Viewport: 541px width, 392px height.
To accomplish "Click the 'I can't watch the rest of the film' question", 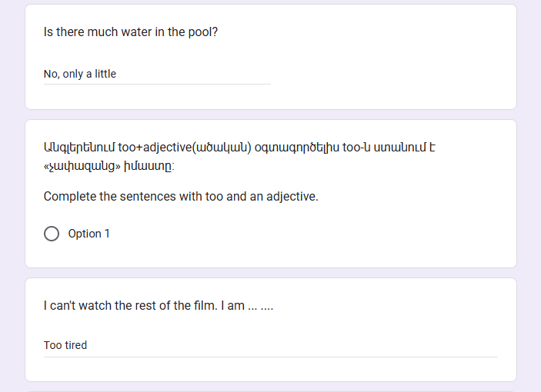I will click(x=158, y=306).
